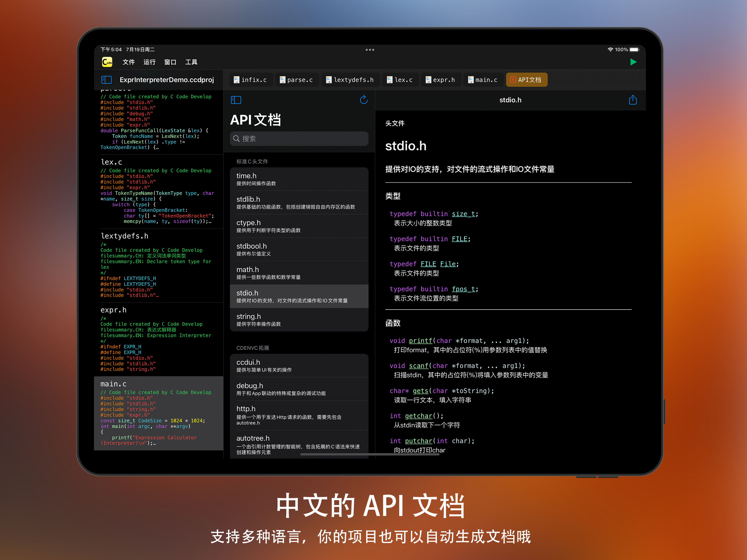
Task: Click the share icon beside stdio.h title
Action: (632, 100)
